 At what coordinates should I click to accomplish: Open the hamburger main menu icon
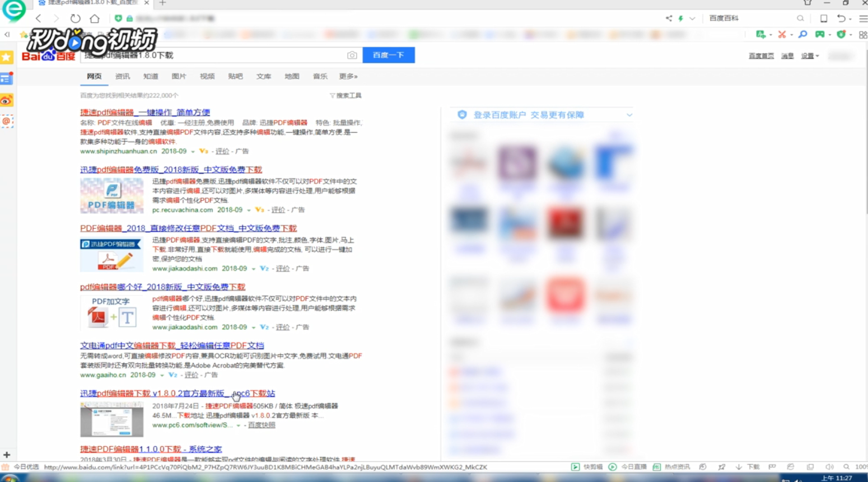[x=863, y=18]
